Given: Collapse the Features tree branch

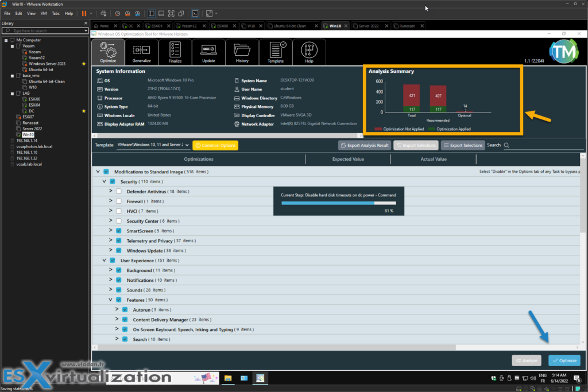Looking at the screenshot, I should [x=111, y=300].
